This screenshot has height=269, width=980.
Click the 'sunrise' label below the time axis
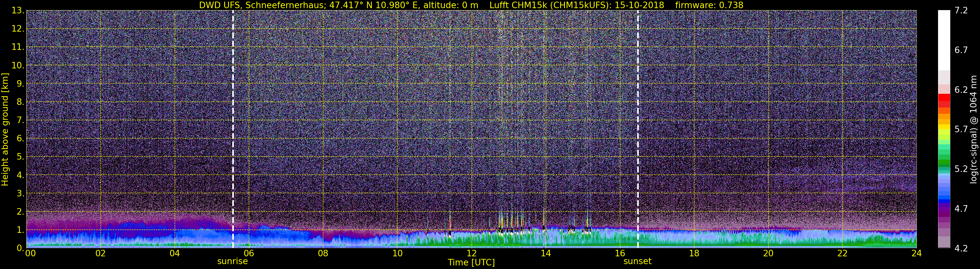[x=233, y=262]
